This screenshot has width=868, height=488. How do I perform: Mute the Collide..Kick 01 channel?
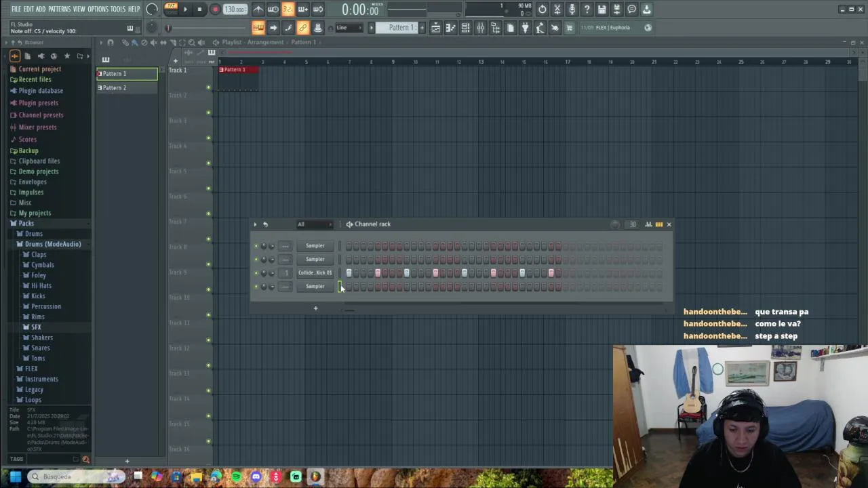tap(256, 273)
